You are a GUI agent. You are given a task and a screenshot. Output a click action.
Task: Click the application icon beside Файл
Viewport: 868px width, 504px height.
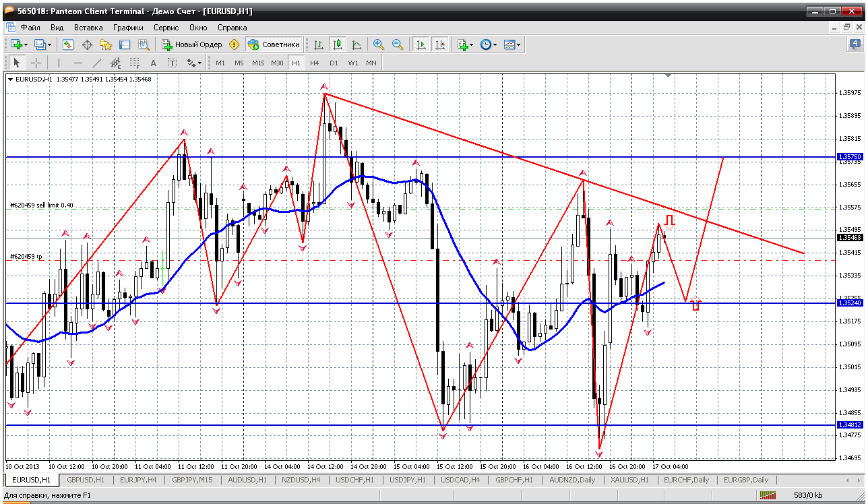[10, 28]
